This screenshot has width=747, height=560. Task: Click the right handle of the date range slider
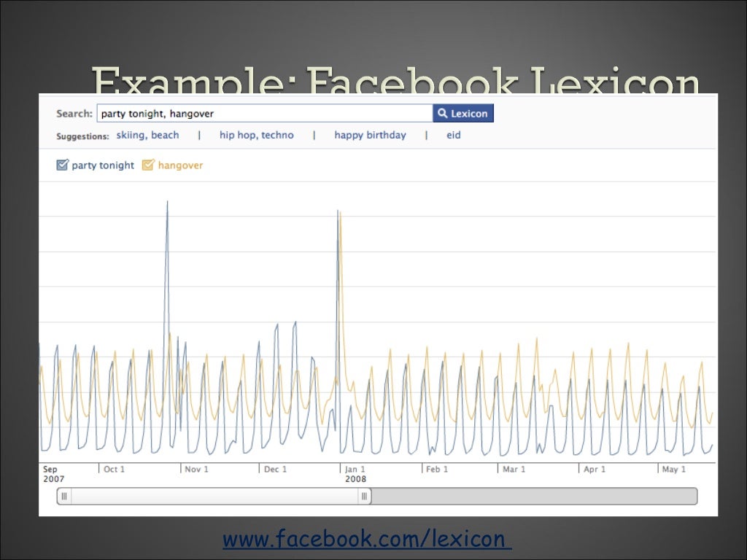pos(365,496)
